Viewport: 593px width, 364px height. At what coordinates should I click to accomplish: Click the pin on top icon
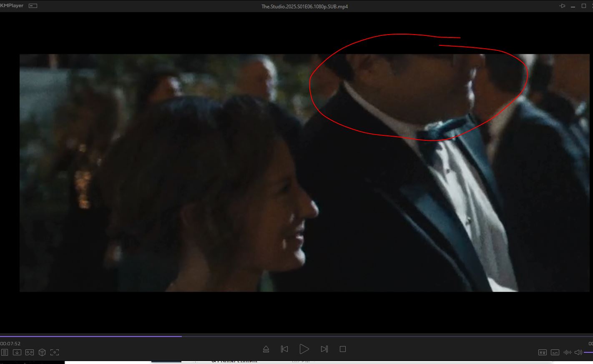(x=562, y=6)
